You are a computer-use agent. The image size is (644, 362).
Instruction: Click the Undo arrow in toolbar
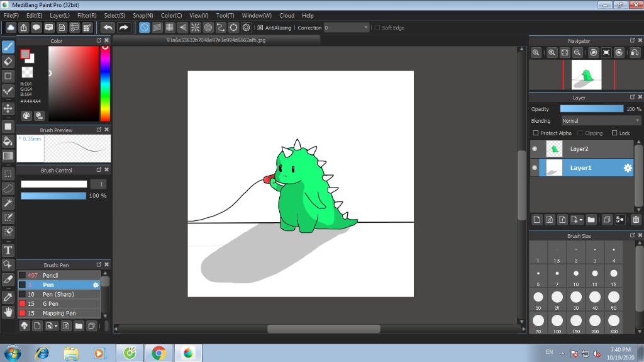click(x=108, y=28)
